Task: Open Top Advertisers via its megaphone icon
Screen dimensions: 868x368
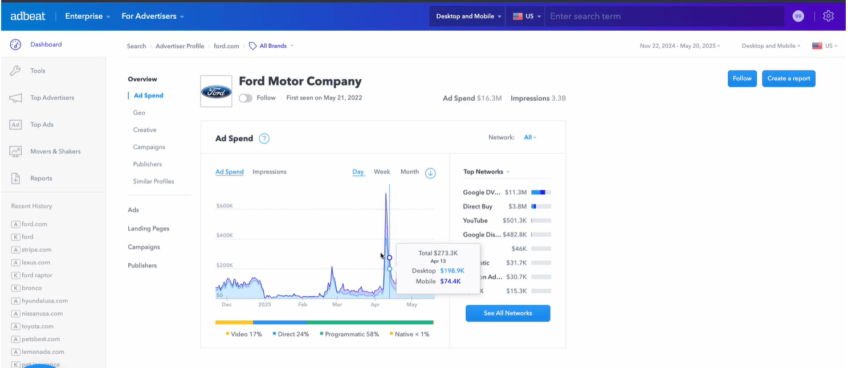Action: pyautogui.click(x=15, y=97)
